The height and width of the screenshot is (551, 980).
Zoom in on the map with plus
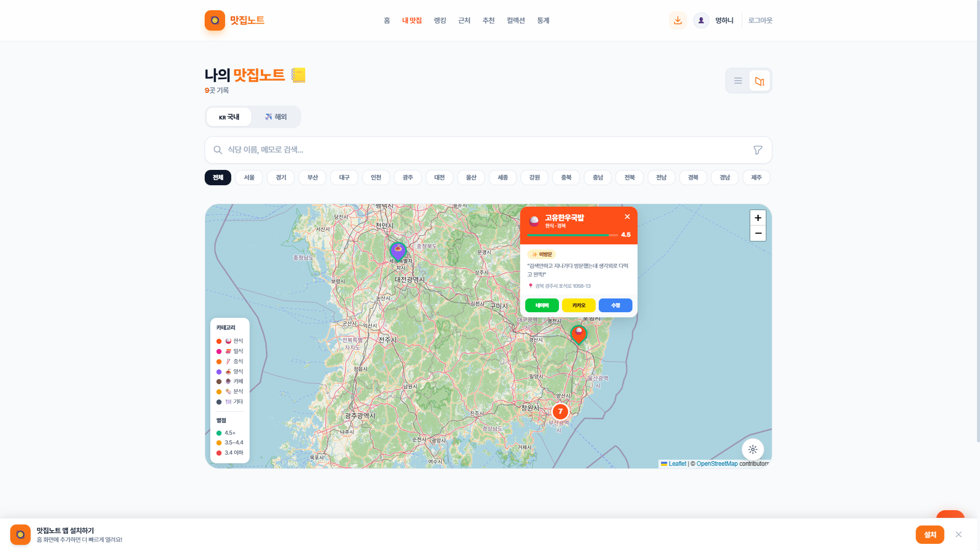tap(758, 218)
